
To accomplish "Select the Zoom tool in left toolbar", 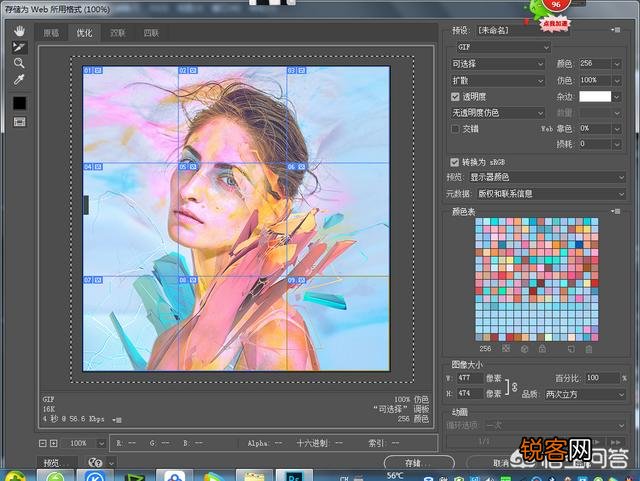I will 19,63.
